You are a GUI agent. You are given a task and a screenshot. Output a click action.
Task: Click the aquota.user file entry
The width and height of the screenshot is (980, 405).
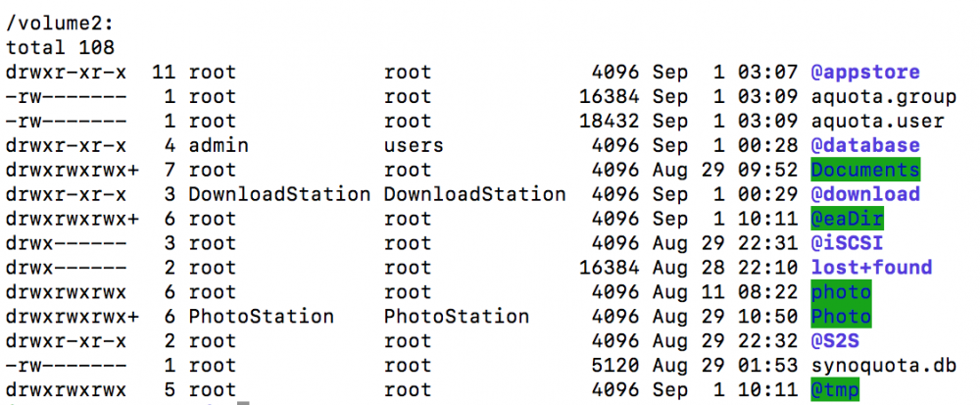tap(877, 121)
